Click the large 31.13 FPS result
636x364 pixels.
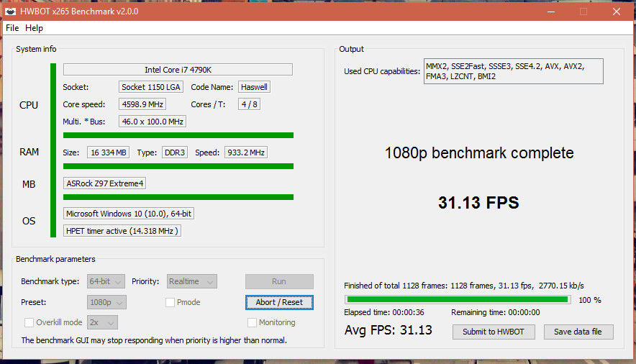[x=478, y=203]
